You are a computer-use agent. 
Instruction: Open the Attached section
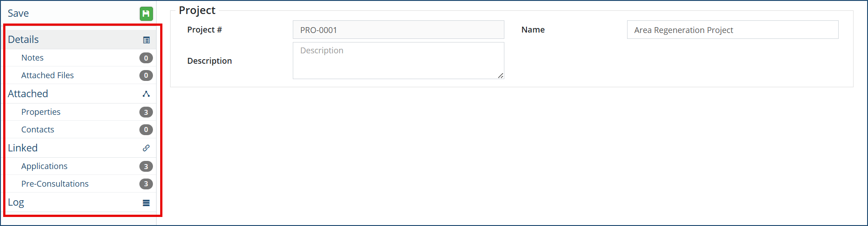pos(28,94)
